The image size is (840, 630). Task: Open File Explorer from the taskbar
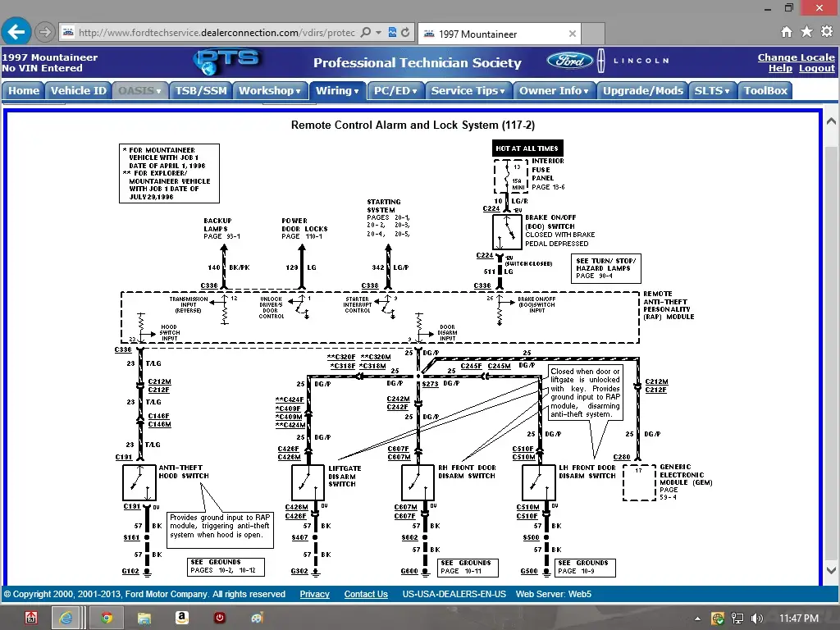click(x=144, y=618)
